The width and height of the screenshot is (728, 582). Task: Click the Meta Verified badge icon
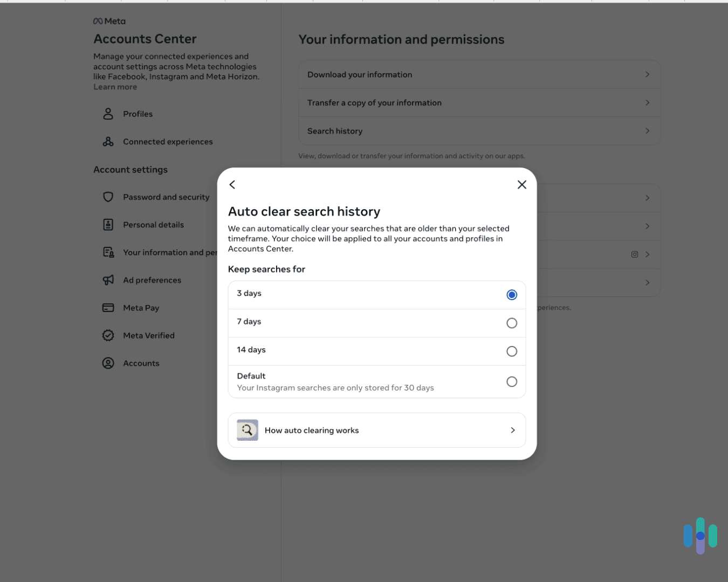click(108, 335)
